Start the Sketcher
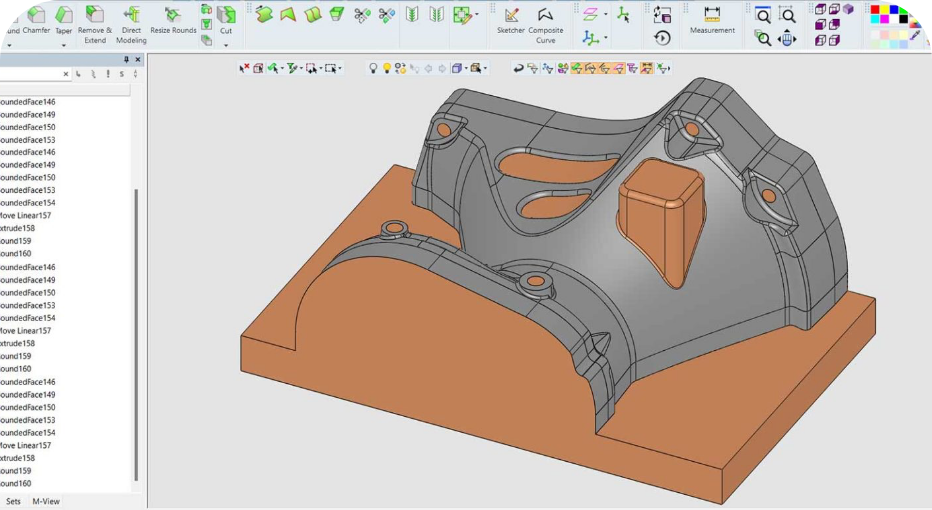 tap(511, 20)
